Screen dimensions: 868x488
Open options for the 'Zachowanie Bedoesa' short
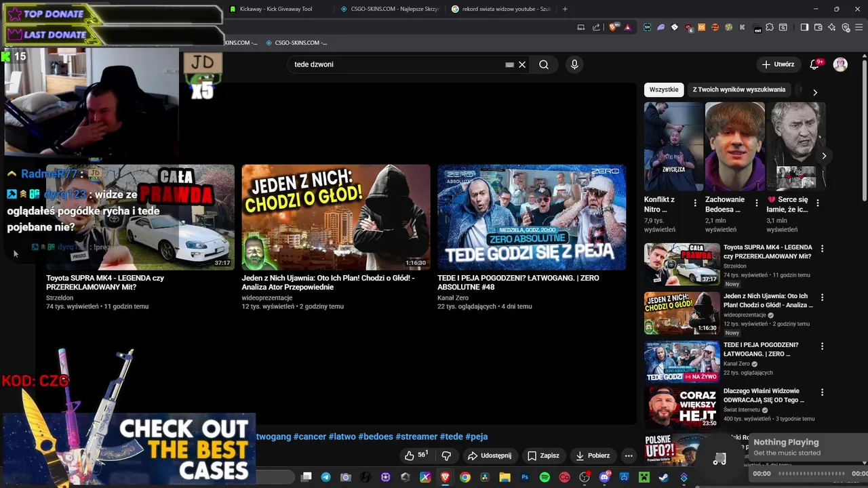[755, 203]
